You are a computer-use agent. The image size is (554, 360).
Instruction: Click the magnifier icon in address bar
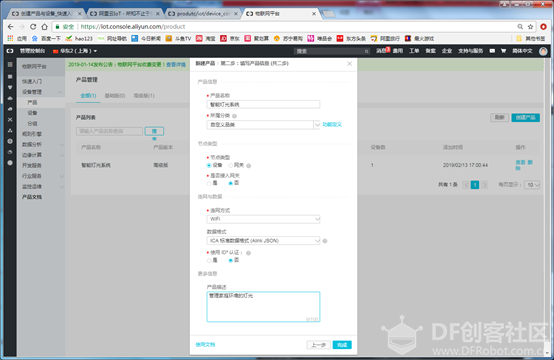point(520,27)
